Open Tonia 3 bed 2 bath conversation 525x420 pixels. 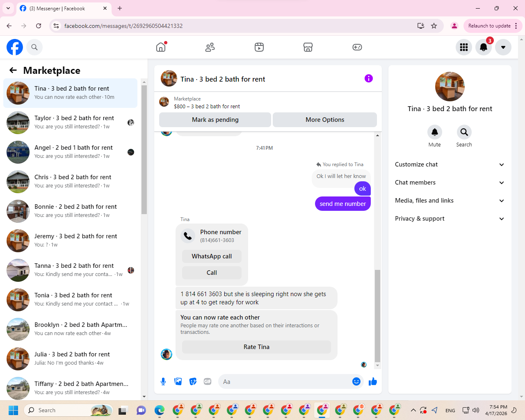70,300
